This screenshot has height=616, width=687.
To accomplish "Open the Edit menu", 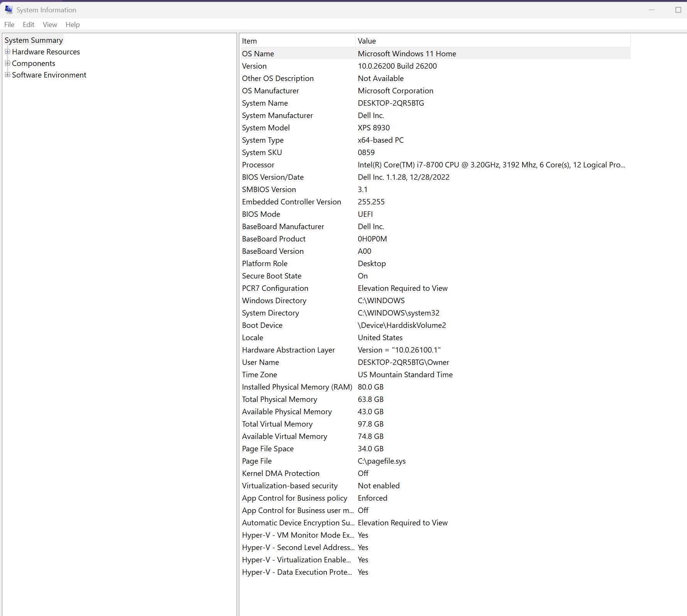I will [x=29, y=25].
